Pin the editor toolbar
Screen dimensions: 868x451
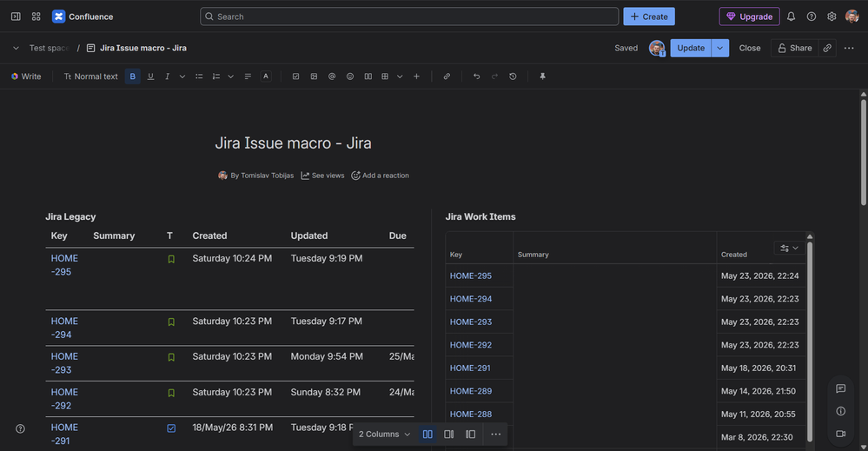pos(542,76)
